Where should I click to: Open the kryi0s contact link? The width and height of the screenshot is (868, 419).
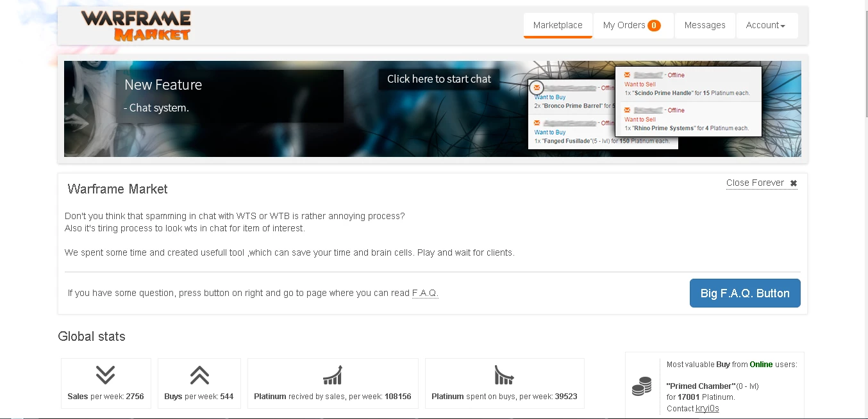click(x=707, y=408)
